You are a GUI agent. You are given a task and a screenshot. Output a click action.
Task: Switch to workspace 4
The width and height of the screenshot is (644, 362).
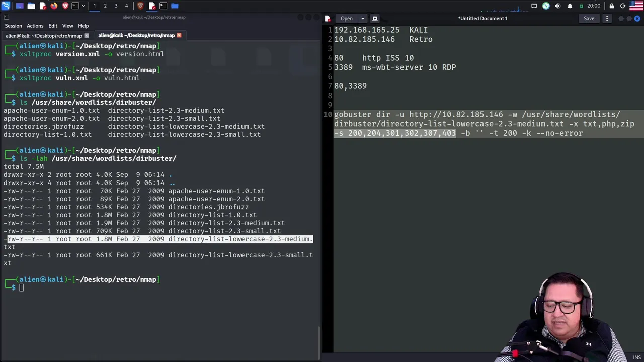(x=126, y=6)
